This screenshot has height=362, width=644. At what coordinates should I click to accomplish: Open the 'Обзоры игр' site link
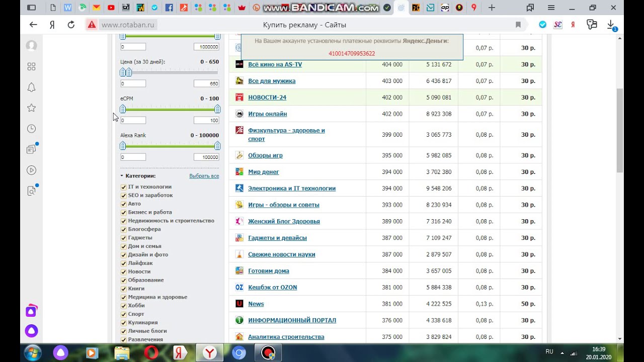(x=265, y=155)
